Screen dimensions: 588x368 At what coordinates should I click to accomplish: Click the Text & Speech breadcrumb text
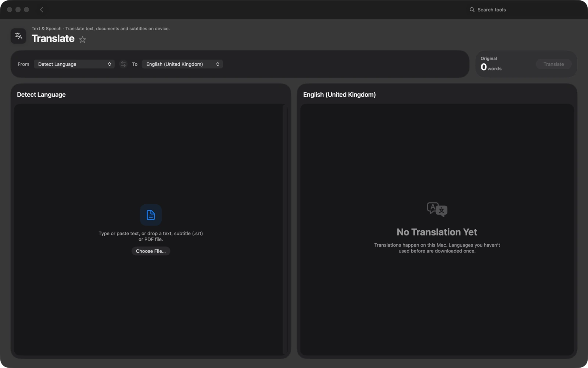(x=46, y=29)
